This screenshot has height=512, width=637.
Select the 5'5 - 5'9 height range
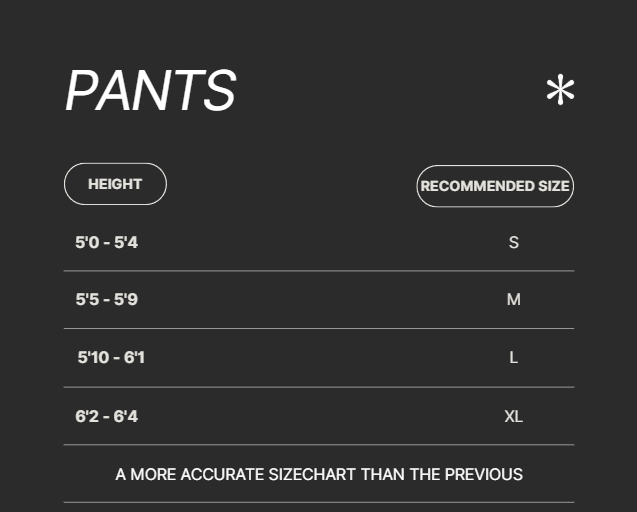pos(106,299)
